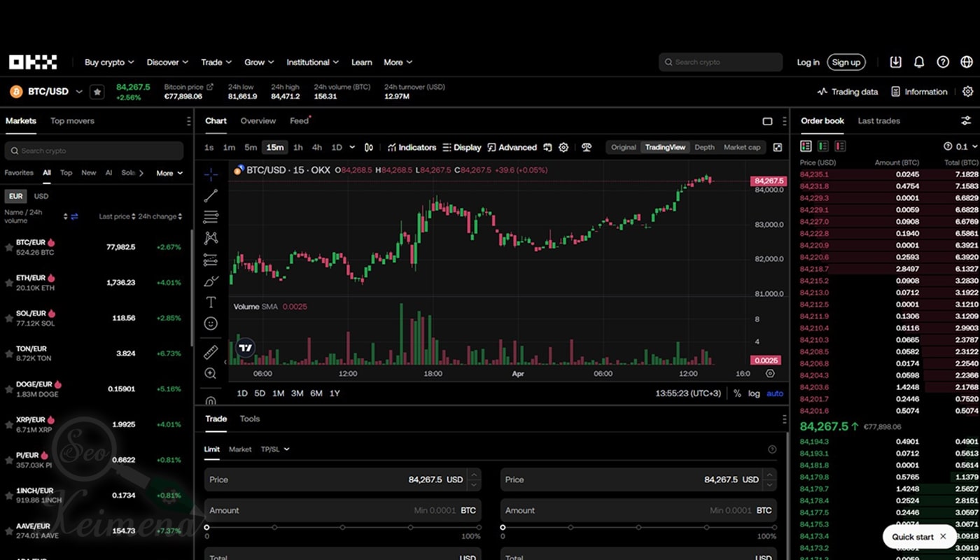Select the trend line drawing tool
The width and height of the screenshot is (980, 560).
[211, 195]
